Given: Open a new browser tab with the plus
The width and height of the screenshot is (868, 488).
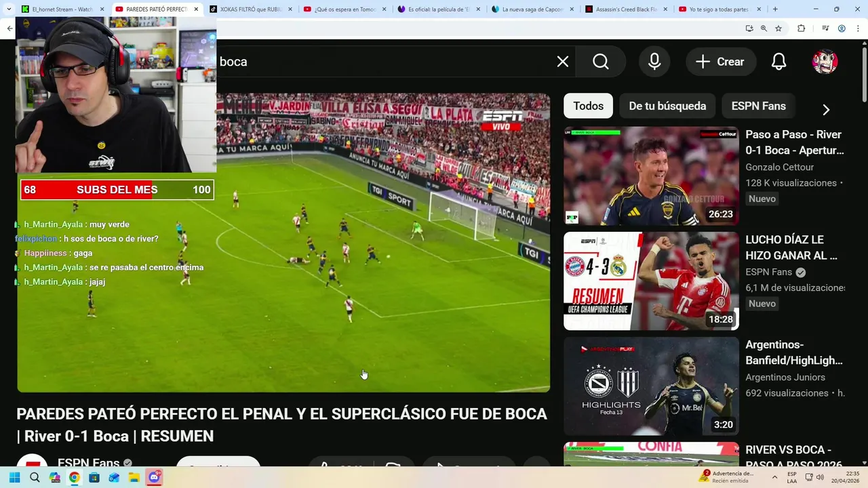Looking at the screenshot, I should pos(775,9).
